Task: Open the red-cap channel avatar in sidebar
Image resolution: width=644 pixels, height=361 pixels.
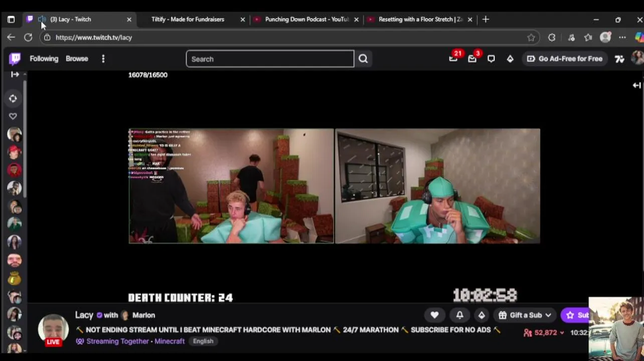Action: click(x=14, y=151)
